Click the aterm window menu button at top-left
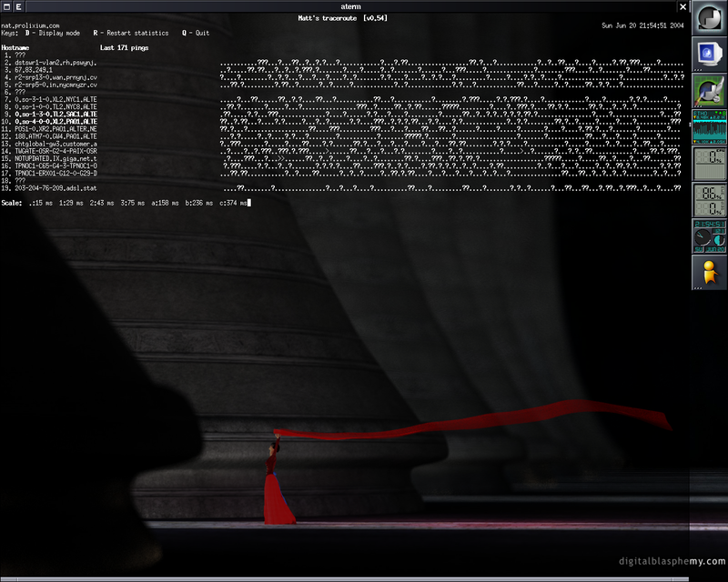Screen dimensions: 728x582 pyautogui.click(x=6, y=6)
